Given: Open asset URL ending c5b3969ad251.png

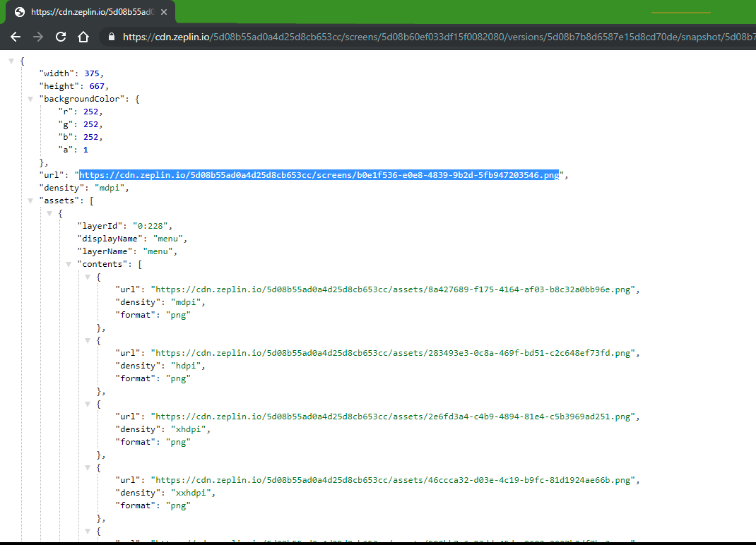Looking at the screenshot, I should [x=393, y=417].
